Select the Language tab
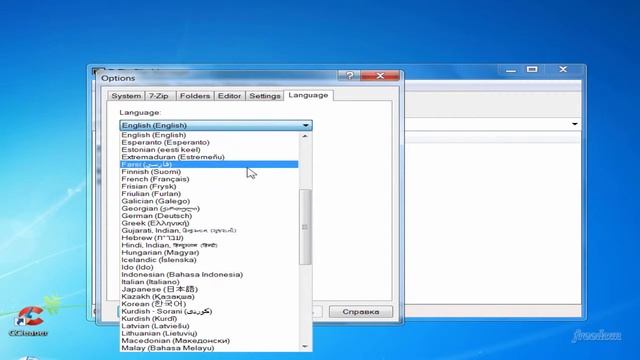This screenshot has width=640, height=360. pyautogui.click(x=308, y=95)
